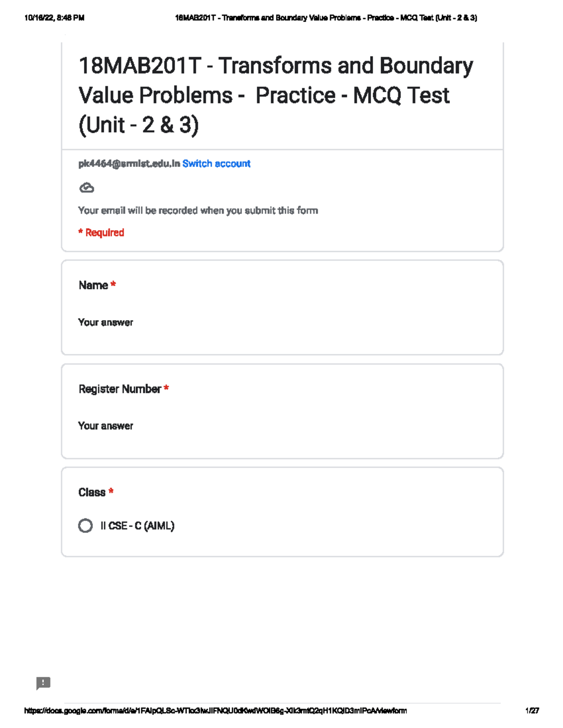Click the red "* Required" notice

point(101,233)
